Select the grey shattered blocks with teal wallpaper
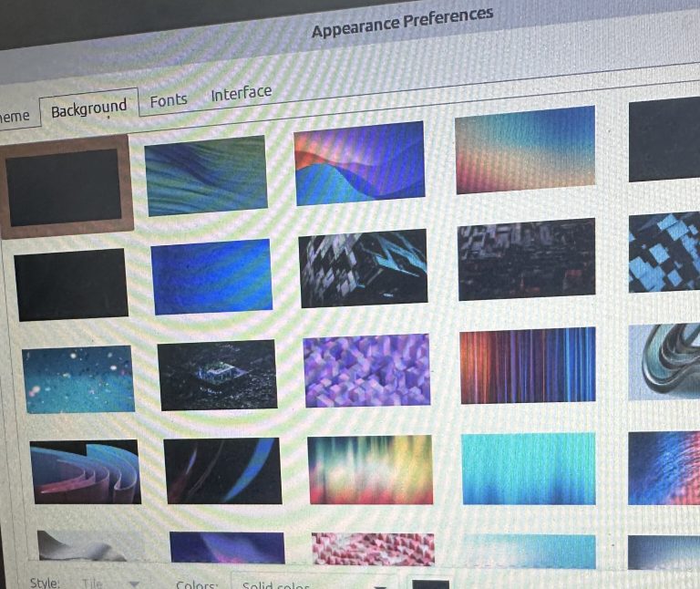This screenshot has height=589, width=700. point(364,267)
